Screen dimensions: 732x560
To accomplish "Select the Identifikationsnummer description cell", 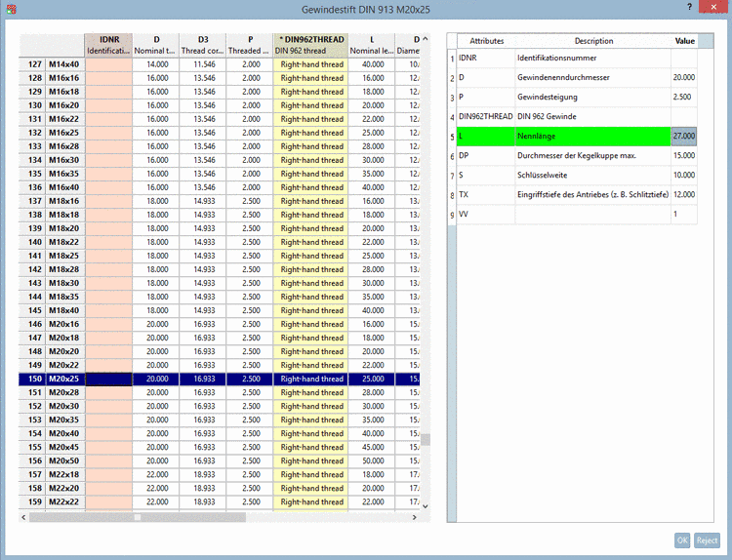I will (592, 58).
